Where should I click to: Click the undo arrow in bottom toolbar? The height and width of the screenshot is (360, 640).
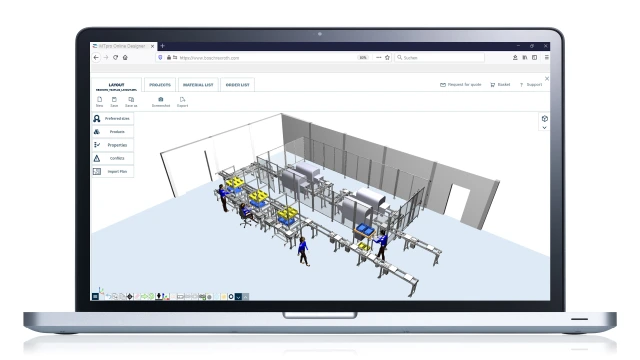(x=109, y=297)
